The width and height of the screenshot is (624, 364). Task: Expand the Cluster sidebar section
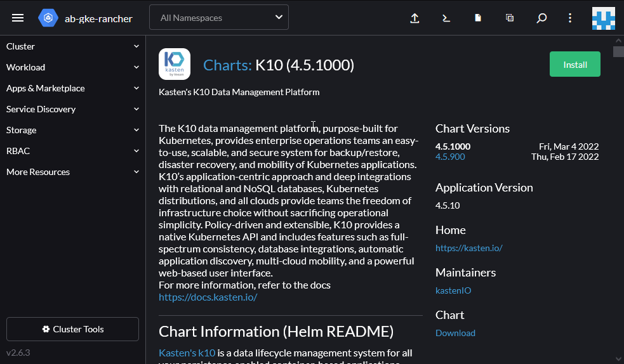[72, 46]
